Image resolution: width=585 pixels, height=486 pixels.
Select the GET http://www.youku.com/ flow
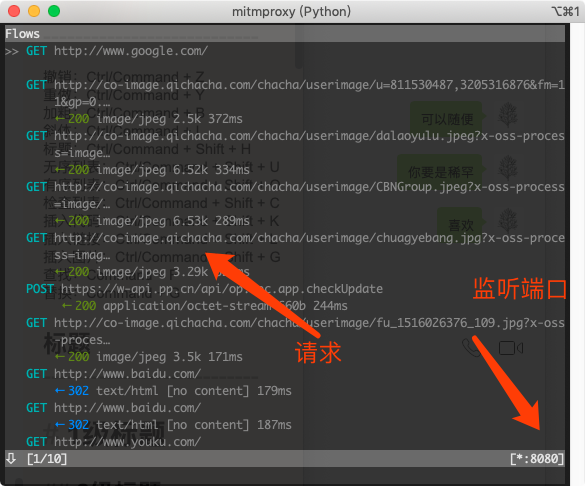click(x=113, y=442)
